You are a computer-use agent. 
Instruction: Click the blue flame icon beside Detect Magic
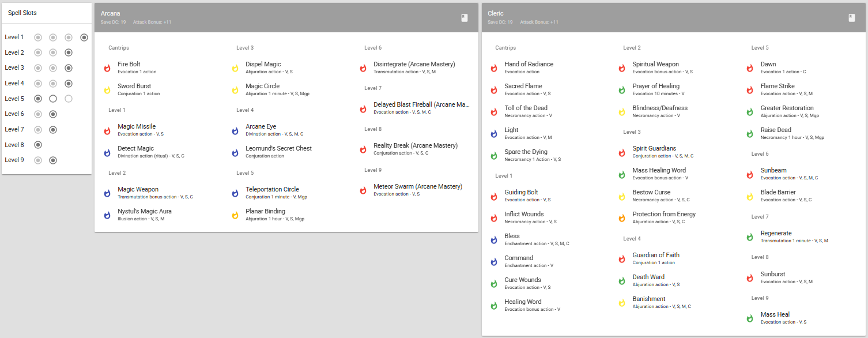pyautogui.click(x=107, y=152)
